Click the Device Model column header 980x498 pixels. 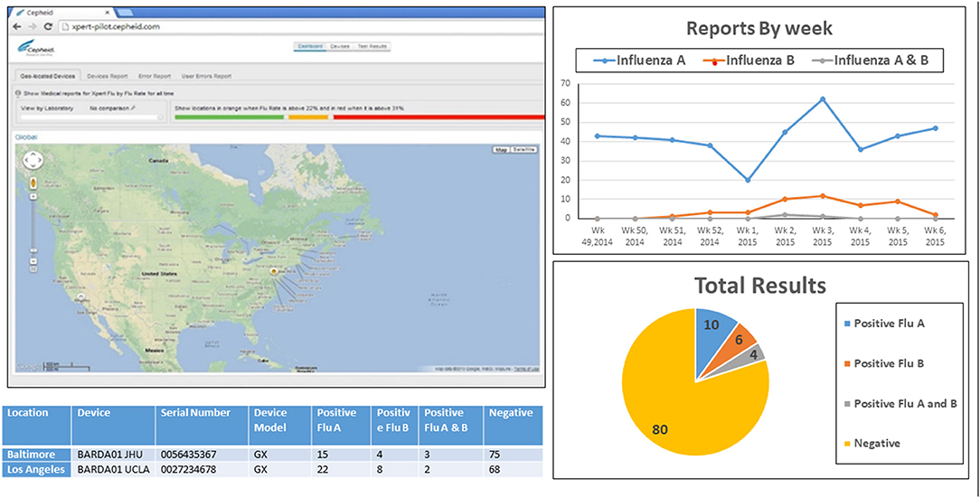(x=280, y=426)
